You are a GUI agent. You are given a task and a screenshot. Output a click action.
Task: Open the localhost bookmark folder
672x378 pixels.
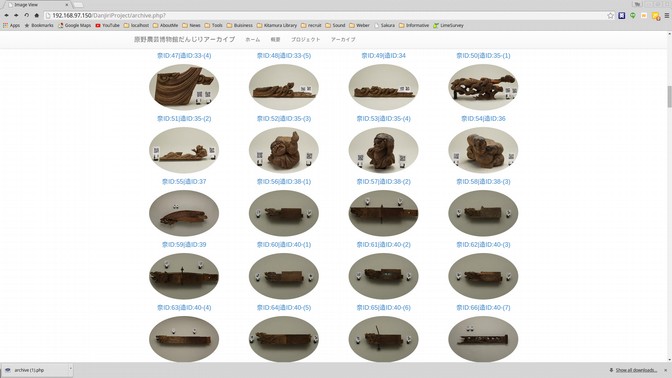click(x=136, y=25)
